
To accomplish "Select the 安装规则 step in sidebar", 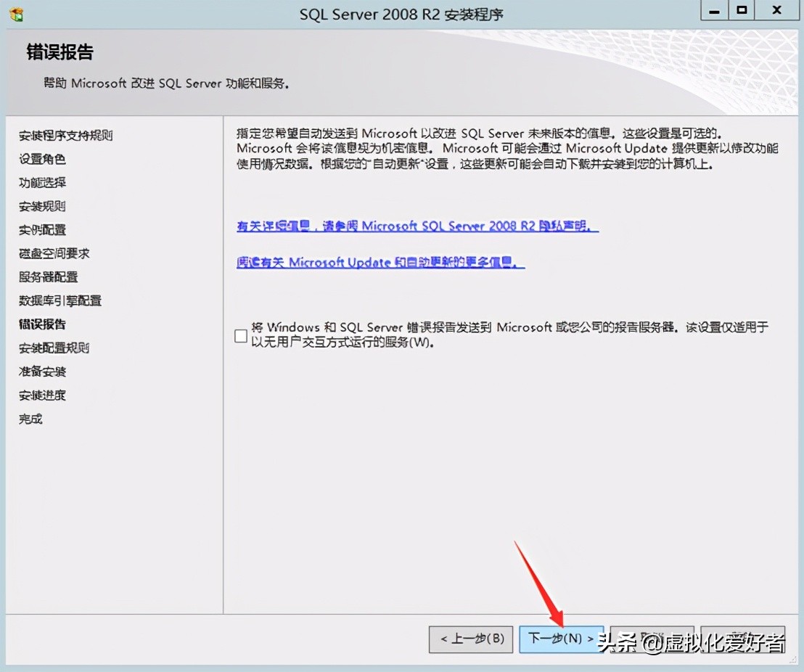I will coord(42,206).
